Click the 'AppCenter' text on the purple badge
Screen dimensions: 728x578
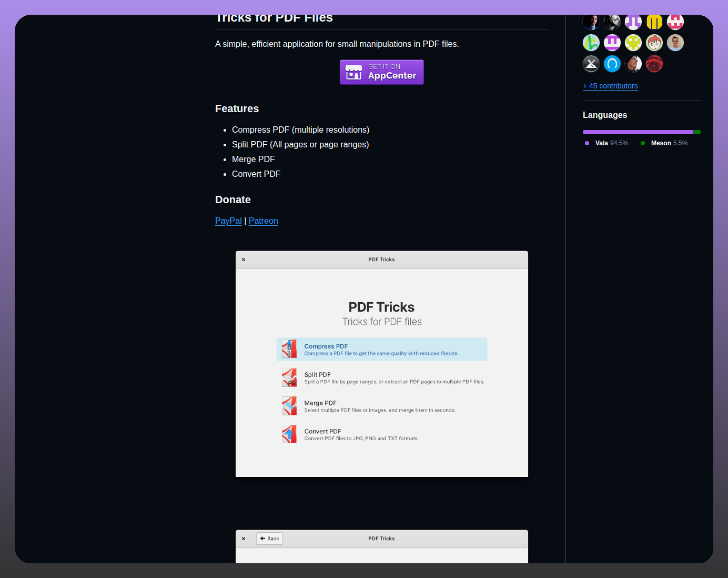point(392,76)
